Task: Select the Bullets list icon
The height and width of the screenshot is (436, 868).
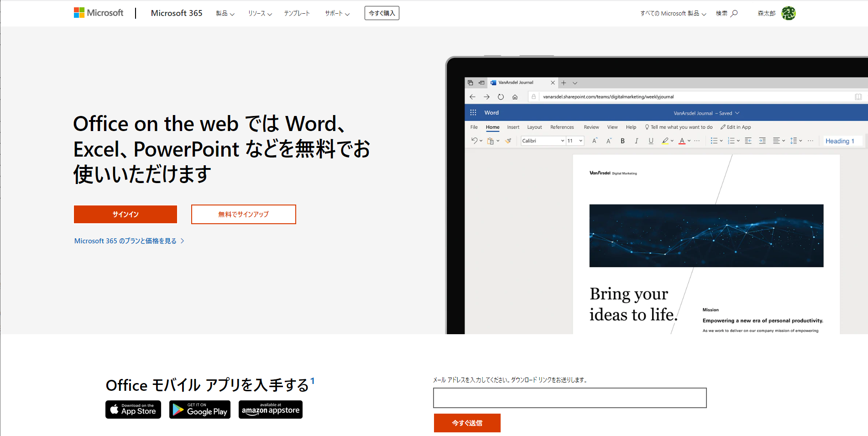Action: coord(715,141)
